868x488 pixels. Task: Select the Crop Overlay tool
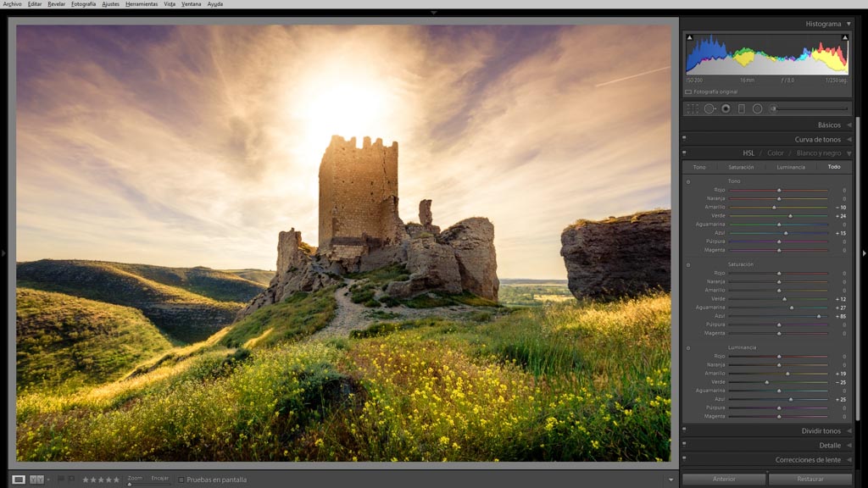click(x=693, y=108)
